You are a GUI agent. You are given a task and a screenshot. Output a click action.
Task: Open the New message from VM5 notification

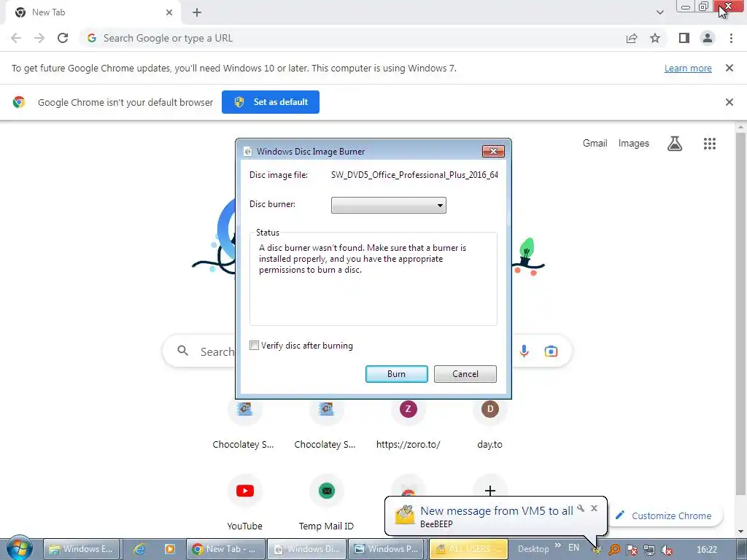pos(496,511)
